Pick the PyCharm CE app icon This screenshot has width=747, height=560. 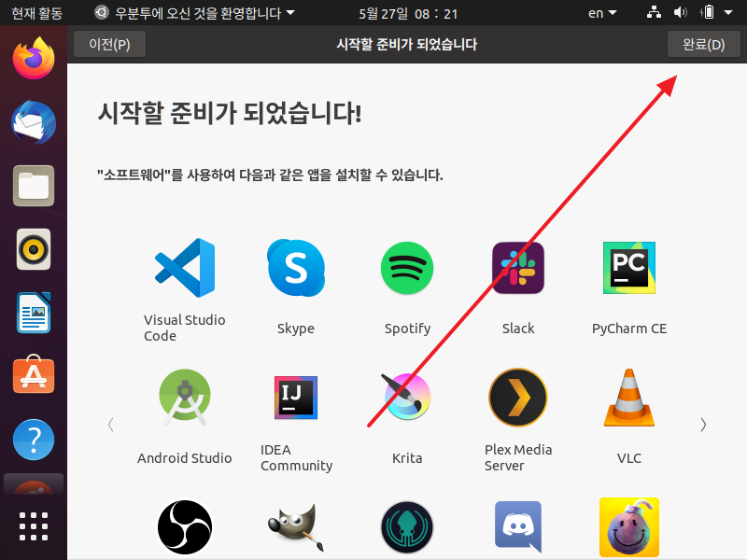pos(628,268)
